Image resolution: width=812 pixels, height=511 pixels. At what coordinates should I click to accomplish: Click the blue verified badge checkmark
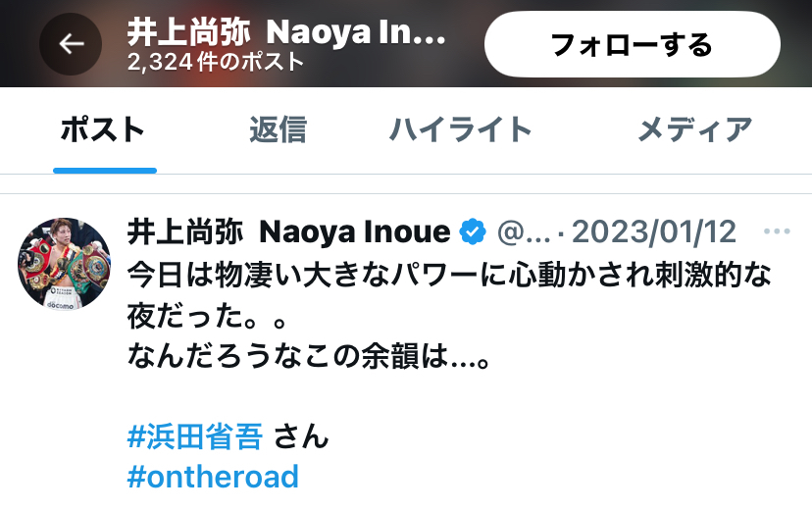point(473,231)
